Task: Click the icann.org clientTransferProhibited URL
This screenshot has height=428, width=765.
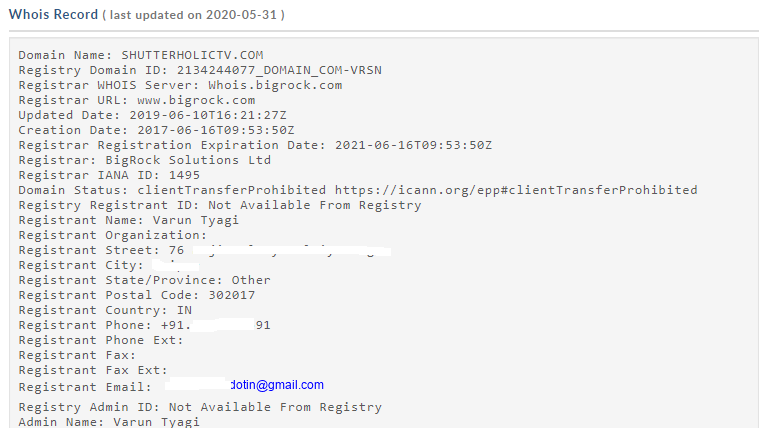Action: coord(516,190)
